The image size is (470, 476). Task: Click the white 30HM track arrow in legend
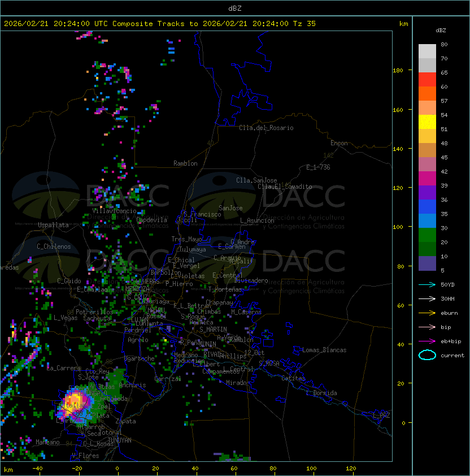(x=427, y=298)
